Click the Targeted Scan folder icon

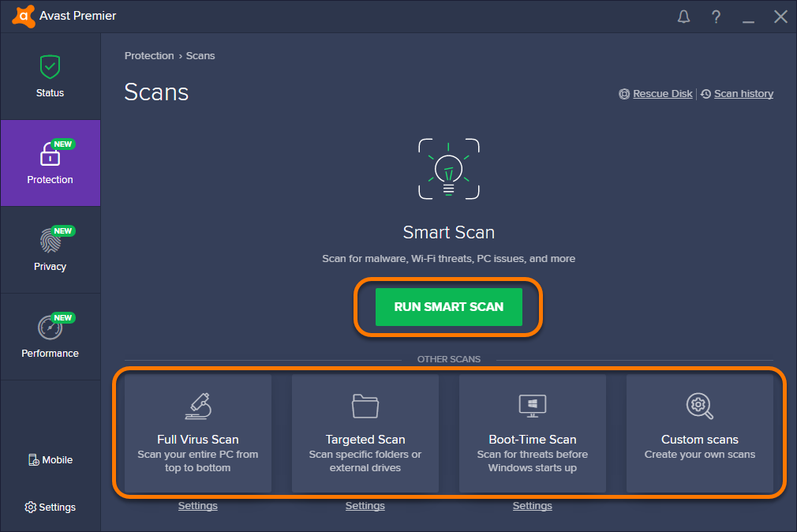tap(365, 406)
